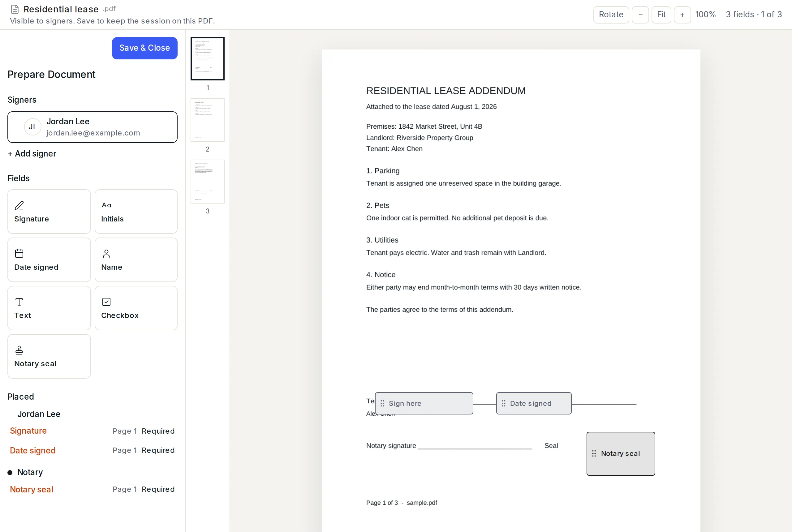Add a new signer

point(32,154)
